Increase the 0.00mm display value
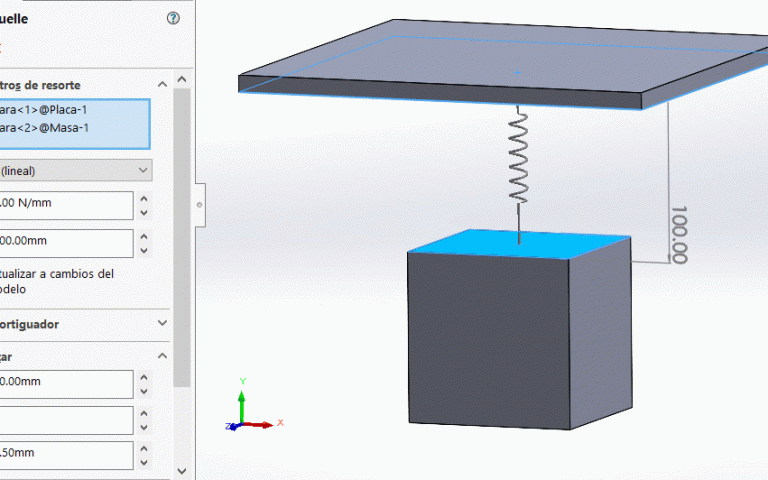Viewport: 768px width, 480px height. point(144,377)
